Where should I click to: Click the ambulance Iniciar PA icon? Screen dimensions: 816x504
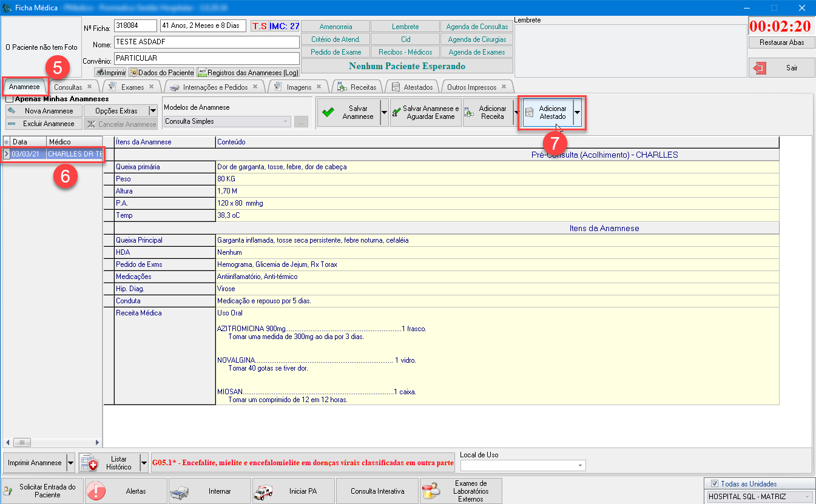pos(263,491)
